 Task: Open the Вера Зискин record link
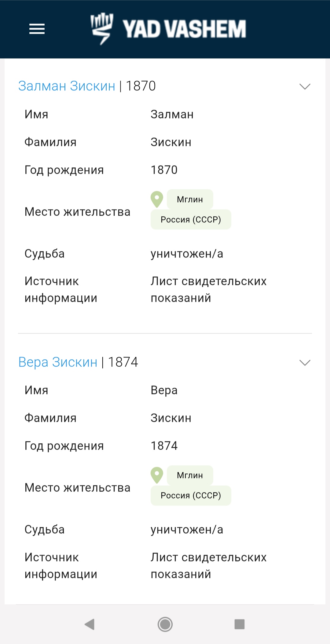click(x=58, y=362)
